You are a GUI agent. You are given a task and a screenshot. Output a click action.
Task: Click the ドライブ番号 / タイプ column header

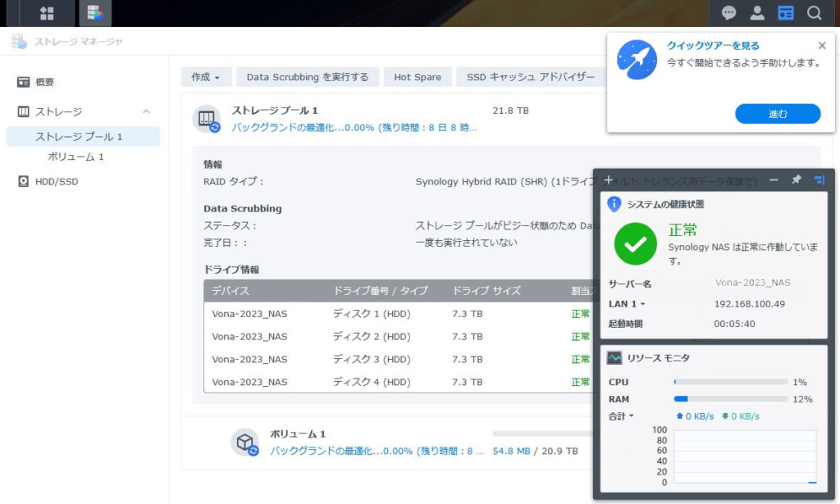click(x=381, y=291)
